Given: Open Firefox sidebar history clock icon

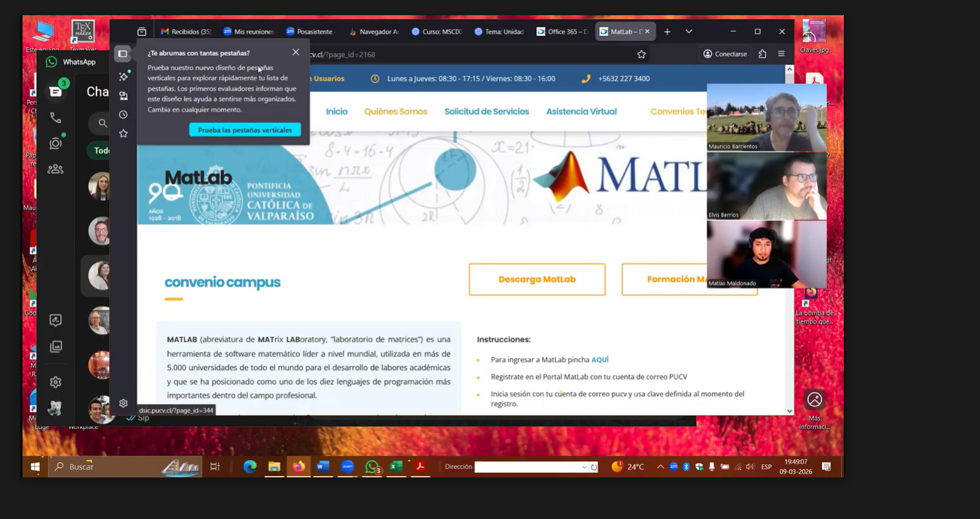Looking at the screenshot, I should tap(123, 114).
